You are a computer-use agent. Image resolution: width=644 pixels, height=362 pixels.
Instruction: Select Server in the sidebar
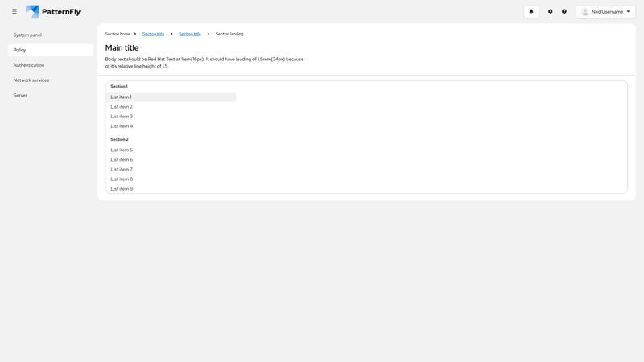coord(20,96)
